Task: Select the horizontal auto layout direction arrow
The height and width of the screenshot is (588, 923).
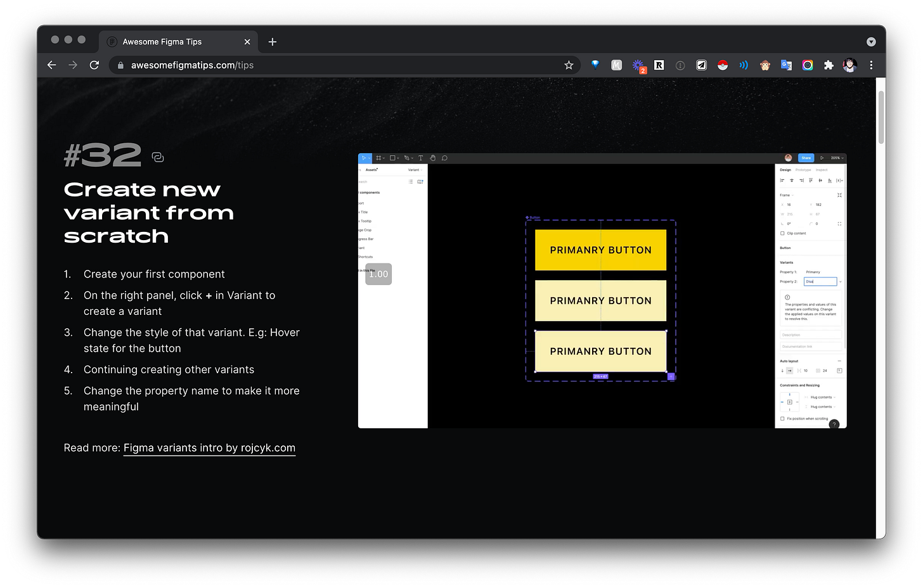Action: [x=789, y=371]
